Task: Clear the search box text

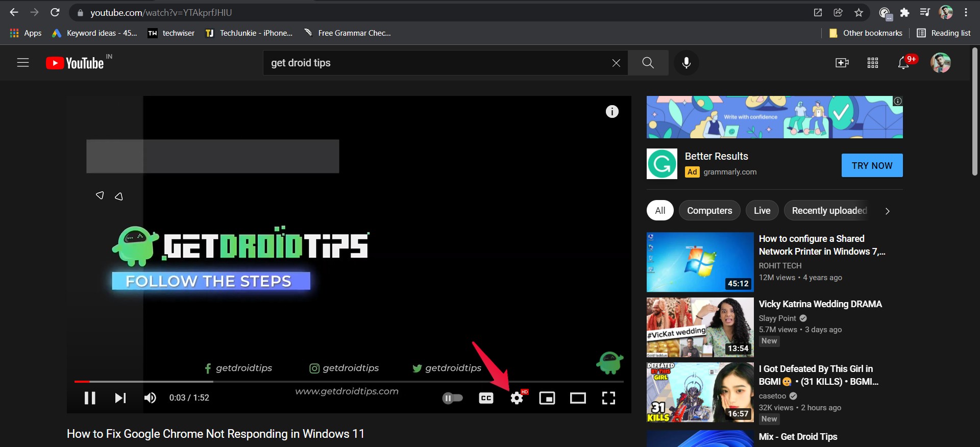Action: pos(616,63)
